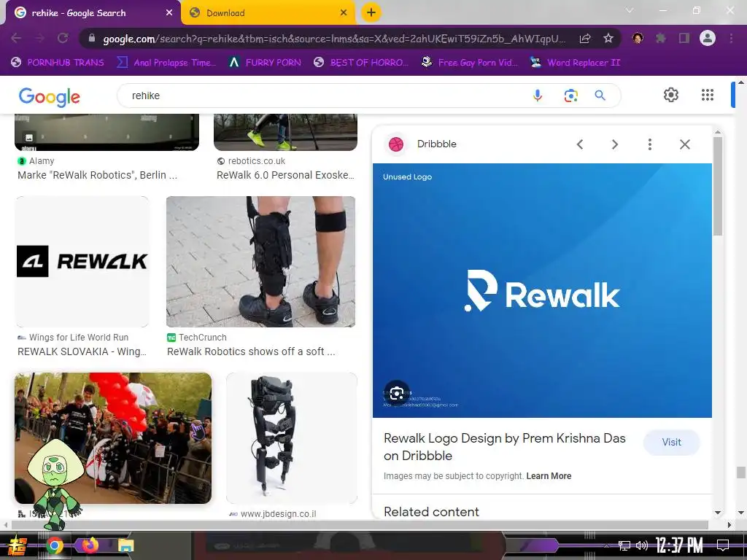Open a new tab with the plus button

[x=371, y=12]
